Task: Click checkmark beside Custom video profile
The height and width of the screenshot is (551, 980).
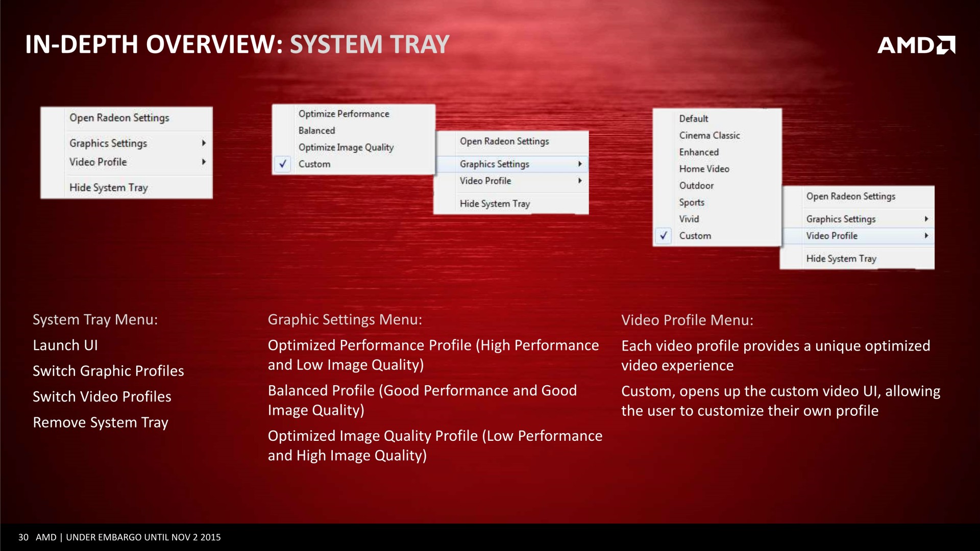Action: pos(663,236)
